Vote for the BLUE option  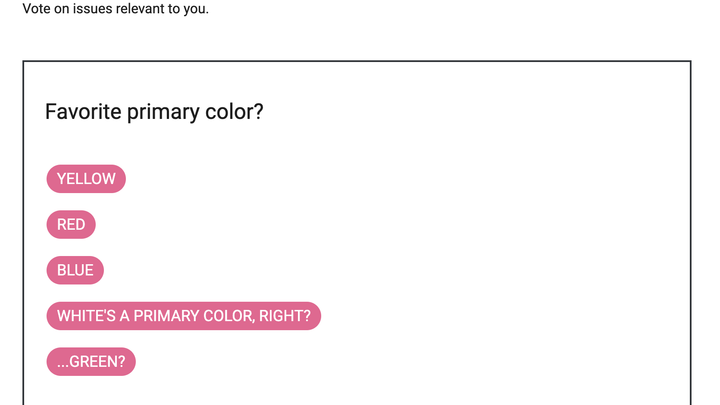pos(75,270)
